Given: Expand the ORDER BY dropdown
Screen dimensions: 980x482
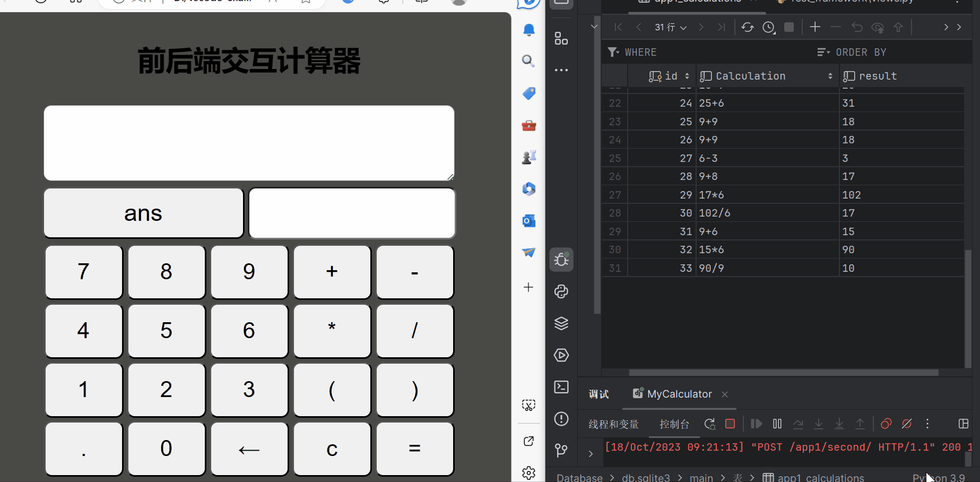Looking at the screenshot, I should [852, 52].
